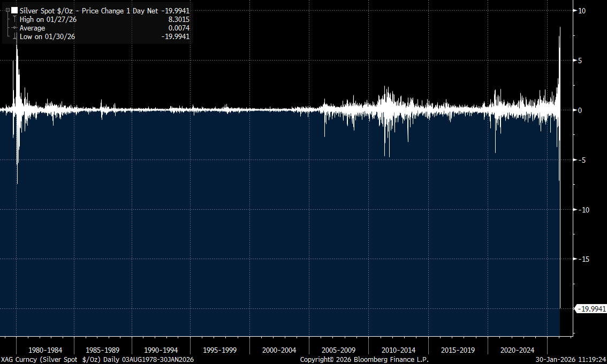Click the 2005-2009 x-axis label
607x364 pixels.
tap(339, 350)
